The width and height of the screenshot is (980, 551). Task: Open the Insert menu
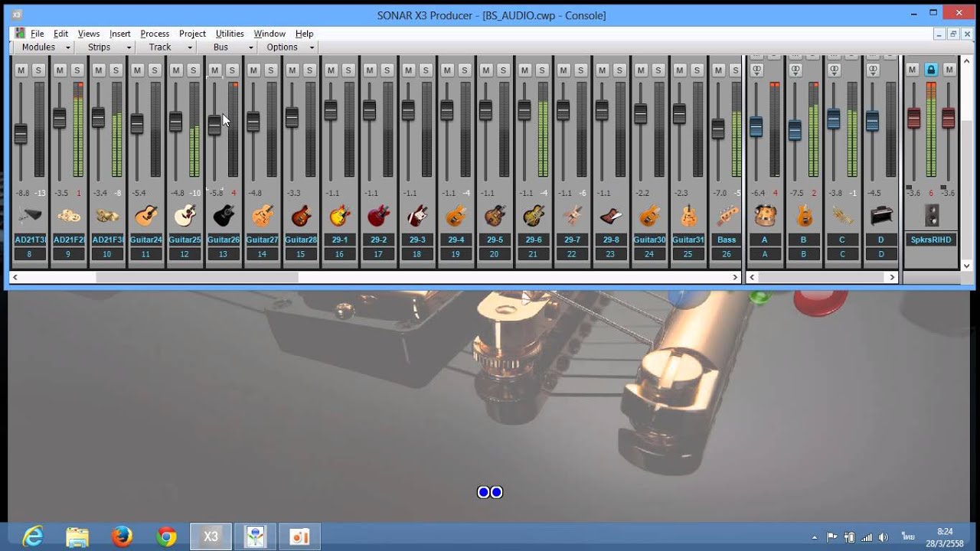click(x=120, y=34)
